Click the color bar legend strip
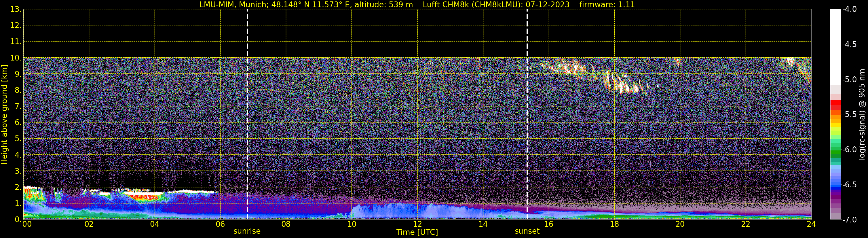 (x=835, y=114)
